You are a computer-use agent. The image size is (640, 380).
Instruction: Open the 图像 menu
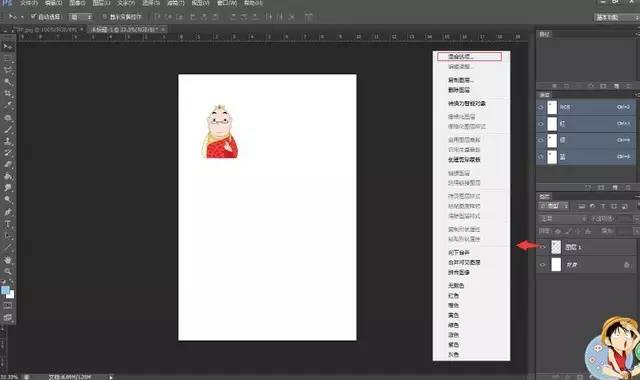pos(78,3)
